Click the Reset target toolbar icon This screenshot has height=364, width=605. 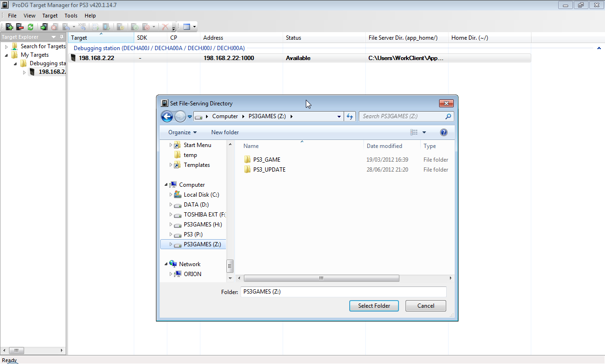click(66, 27)
